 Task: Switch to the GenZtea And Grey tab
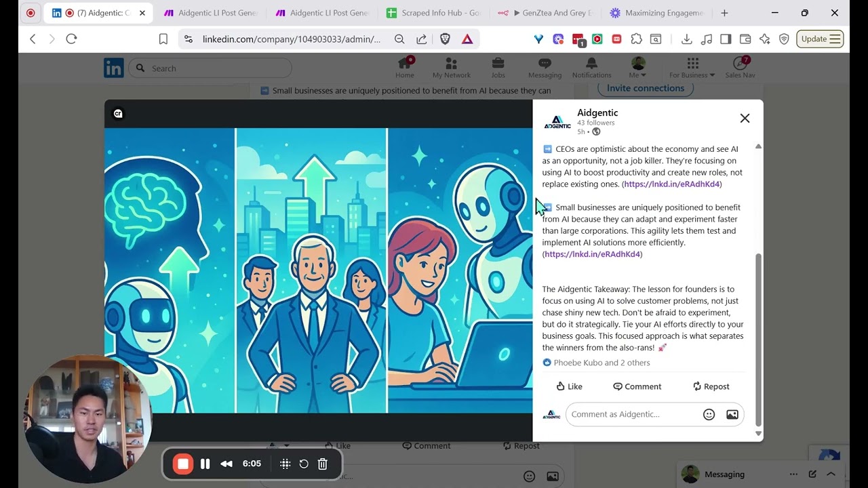point(546,13)
